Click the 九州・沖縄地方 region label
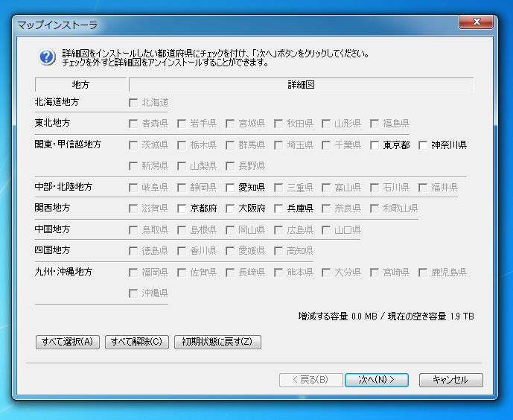 coord(63,272)
